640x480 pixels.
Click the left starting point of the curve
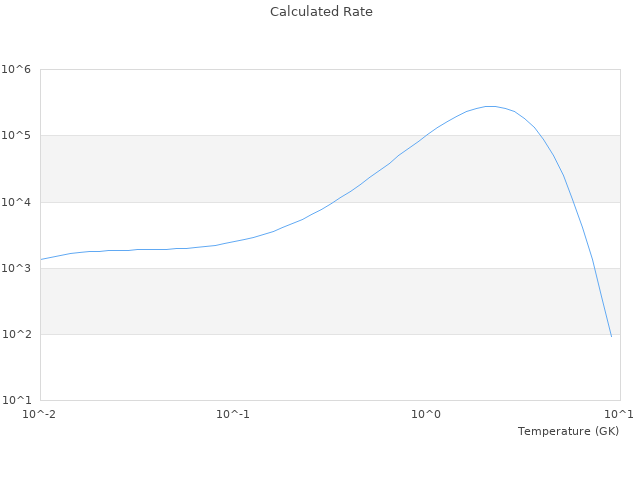coord(40,259)
